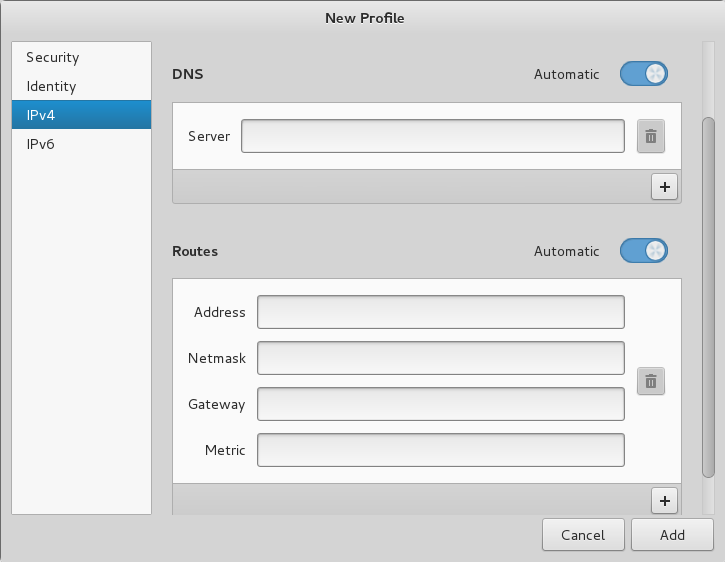
Task: Select the IPv4 section
Action: [81, 115]
